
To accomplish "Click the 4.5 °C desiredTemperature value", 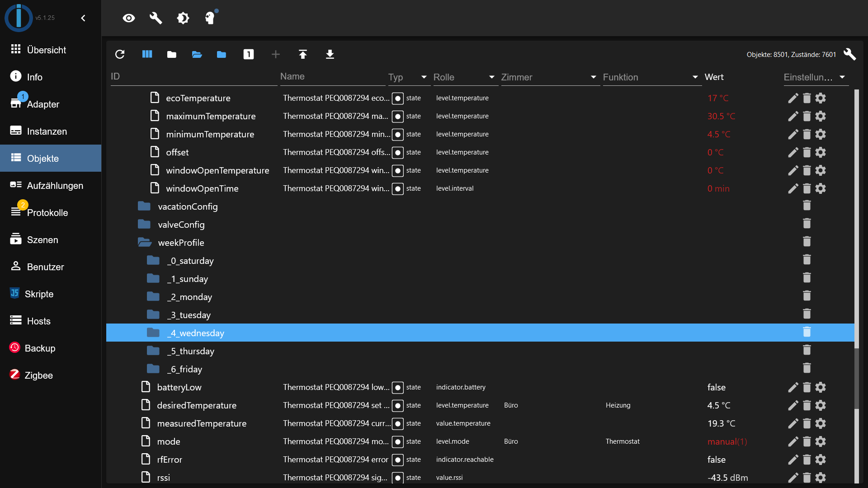I will click(x=718, y=405).
